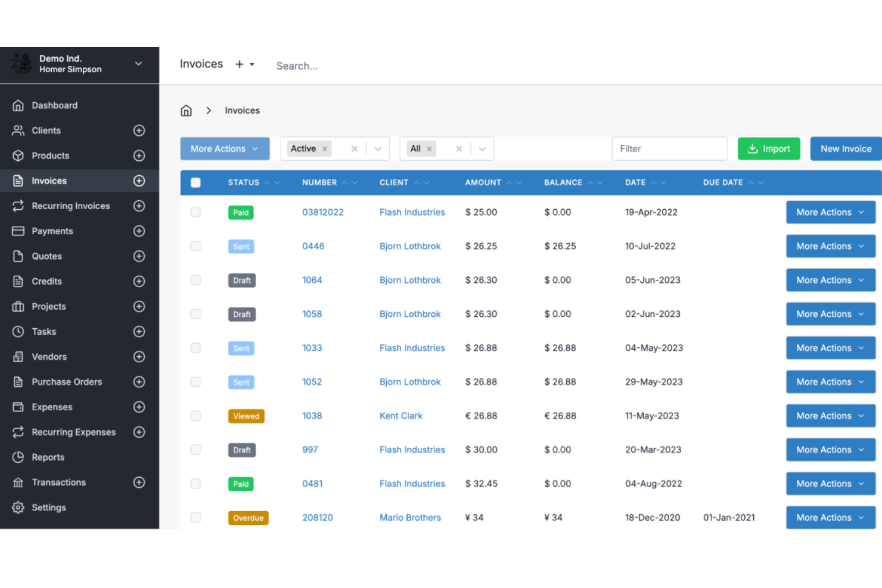Select the Clients sidebar icon
Image resolution: width=882 pixels, height=588 pixels.
click(18, 130)
